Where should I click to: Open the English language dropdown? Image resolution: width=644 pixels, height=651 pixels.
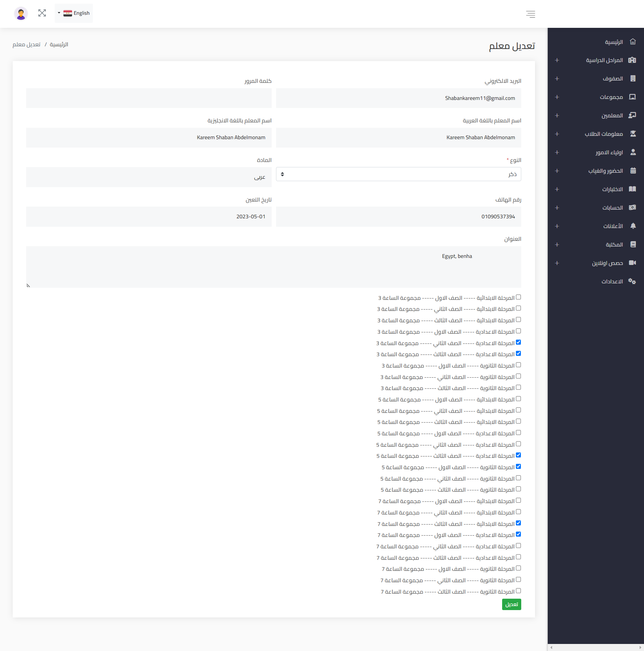pyautogui.click(x=74, y=13)
